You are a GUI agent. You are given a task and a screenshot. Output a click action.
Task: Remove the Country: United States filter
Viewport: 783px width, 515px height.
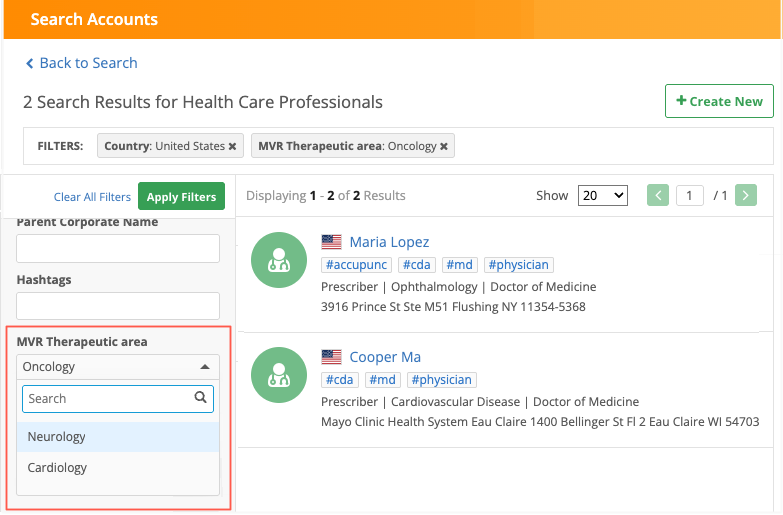coord(232,146)
